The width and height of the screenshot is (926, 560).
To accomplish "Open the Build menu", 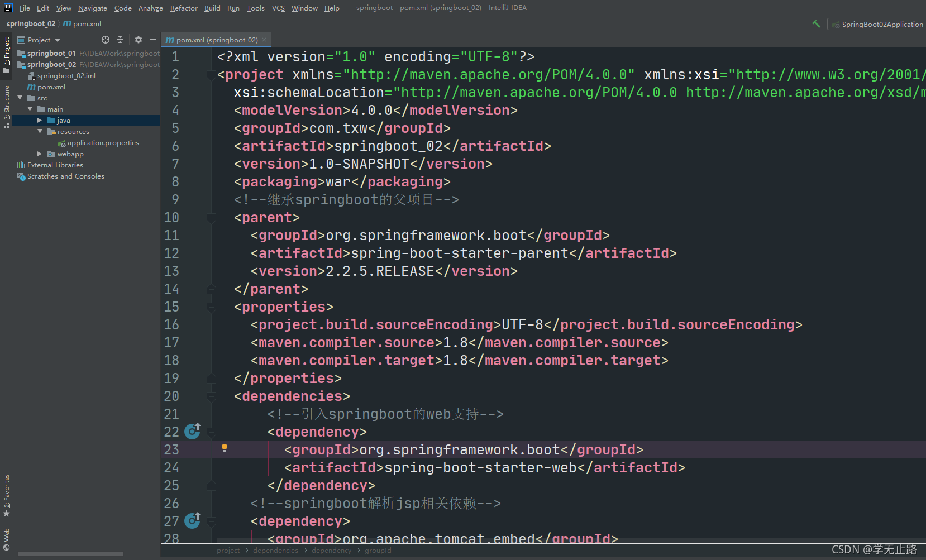I will pos(212,8).
